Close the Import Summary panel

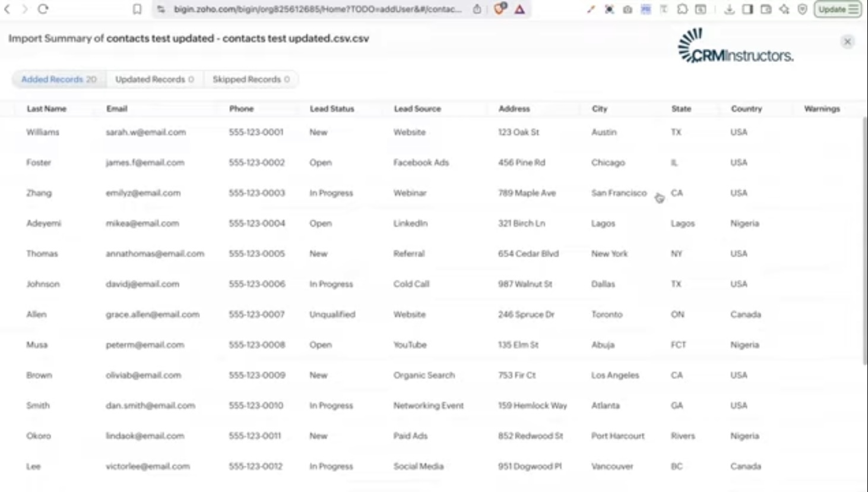click(x=847, y=42)
